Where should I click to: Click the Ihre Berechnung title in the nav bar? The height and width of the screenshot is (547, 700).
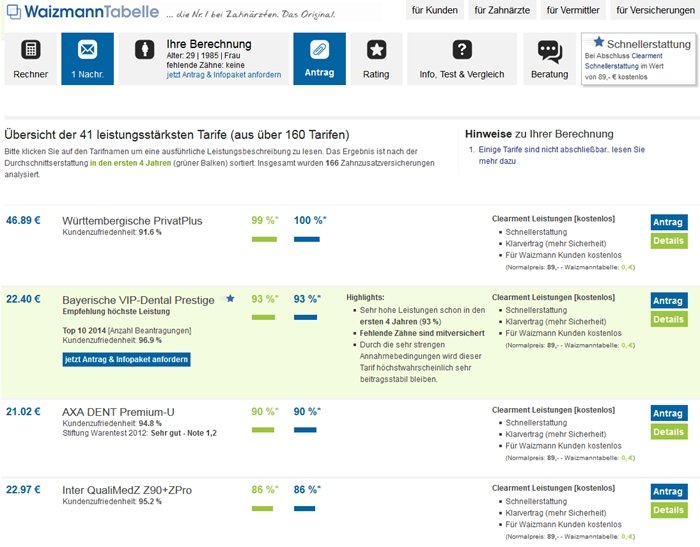tap(209, 44)
